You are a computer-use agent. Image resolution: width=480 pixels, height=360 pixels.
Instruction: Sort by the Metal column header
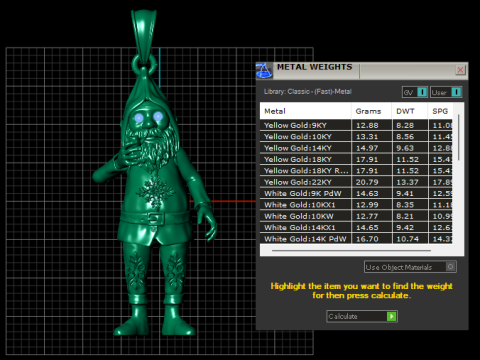(x=305, y=111)
